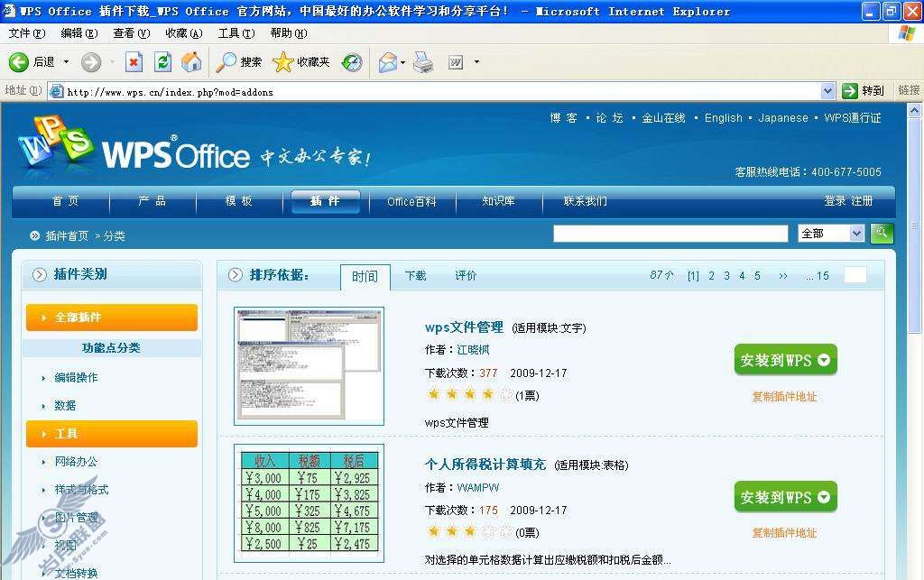Click the site search text field
Screen dimensions: 924x580
(670, 234)
